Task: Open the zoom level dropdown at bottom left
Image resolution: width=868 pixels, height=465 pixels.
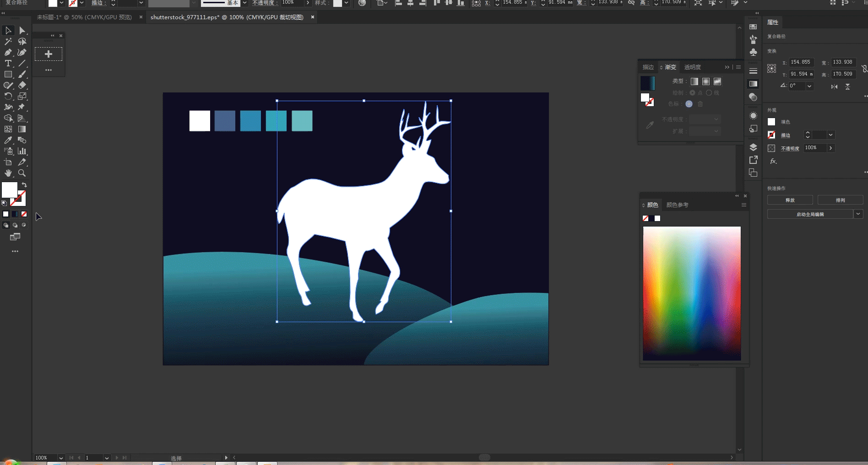Action: coord(60,458)
